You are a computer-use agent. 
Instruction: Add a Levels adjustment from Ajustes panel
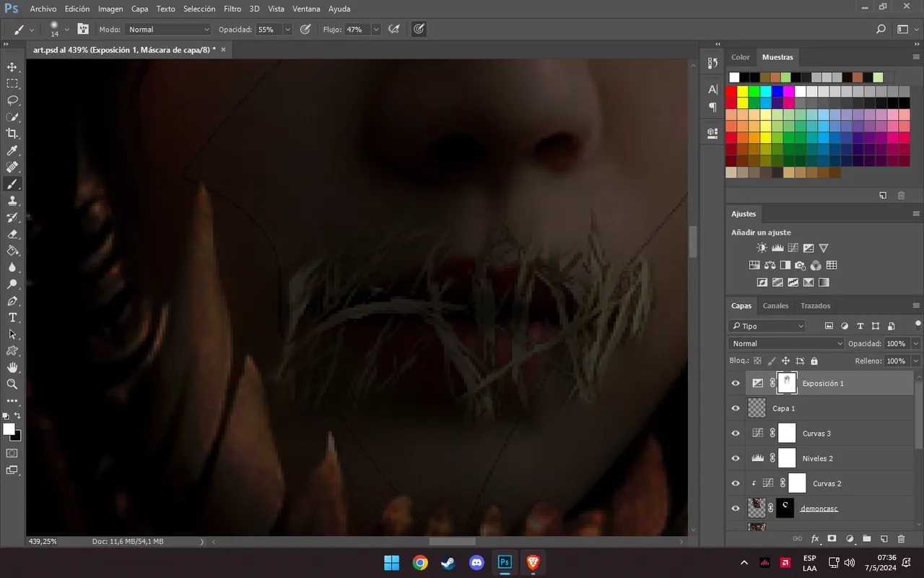(777, 248)
